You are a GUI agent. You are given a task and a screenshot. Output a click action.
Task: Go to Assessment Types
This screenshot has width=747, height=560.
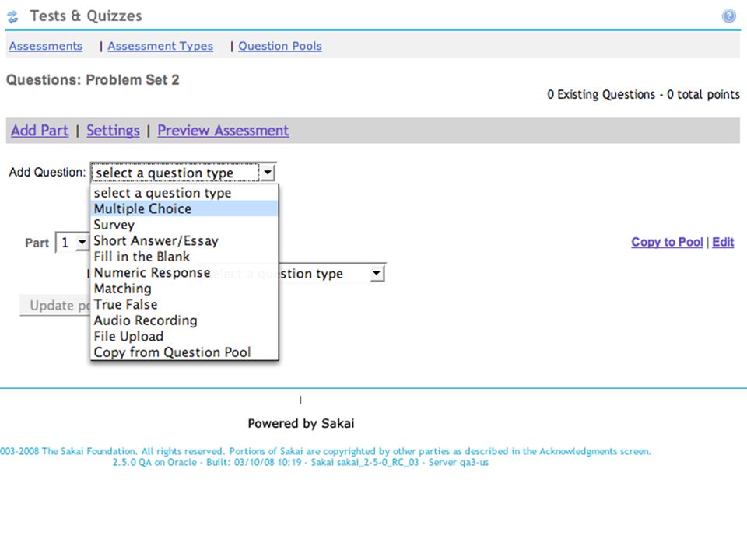(x=160, y=46)
